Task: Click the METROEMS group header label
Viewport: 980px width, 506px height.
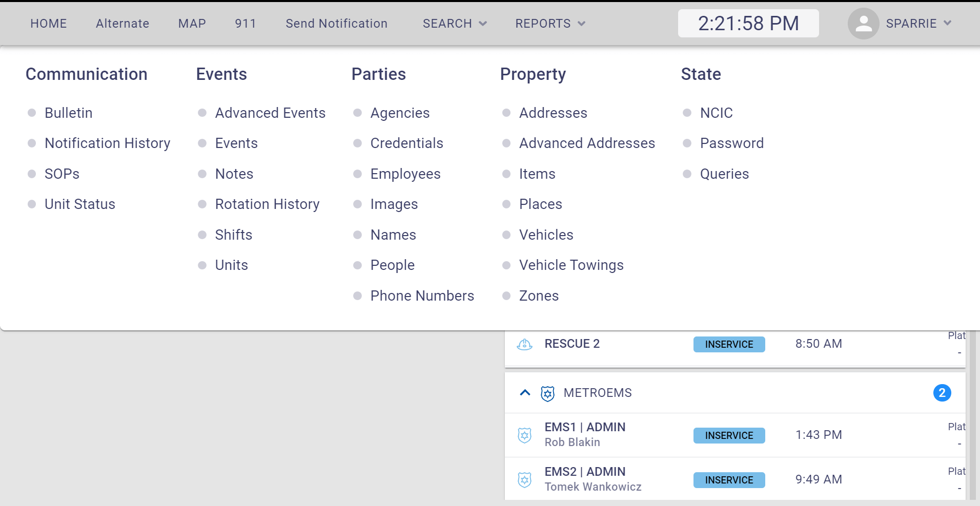Action: [598, 393]
